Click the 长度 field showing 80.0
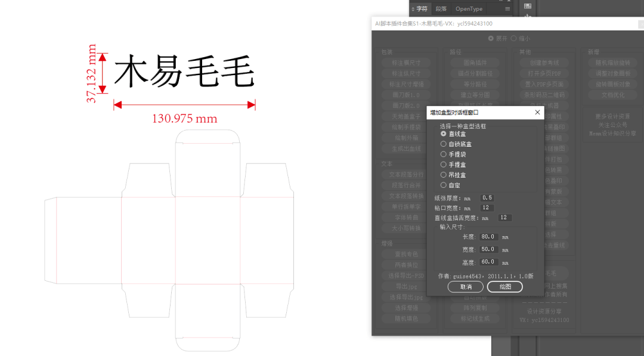Viewport: 644px width, 356px height. (x=488, y=237)
